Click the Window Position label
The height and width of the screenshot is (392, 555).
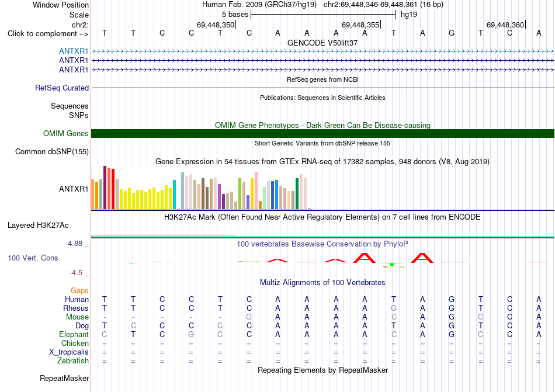[x=61, y=5]
